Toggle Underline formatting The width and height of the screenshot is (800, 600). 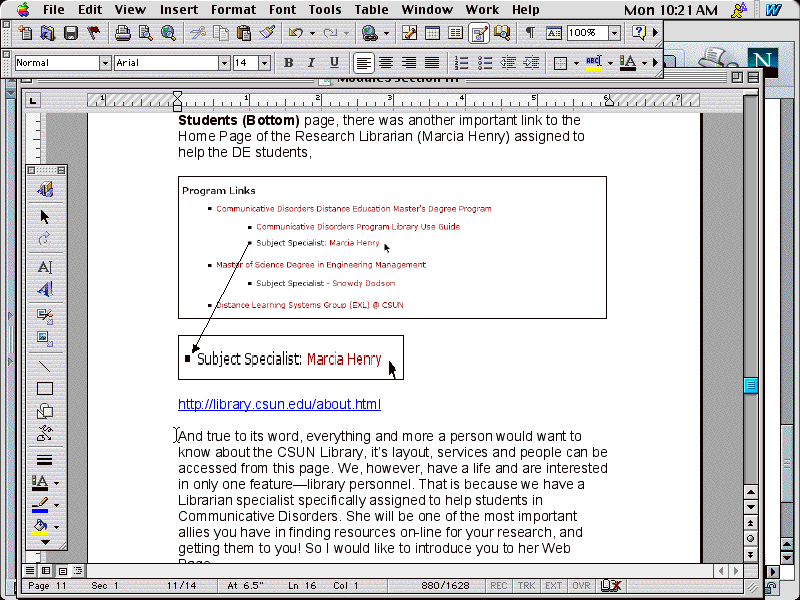(x=334, y=63)
